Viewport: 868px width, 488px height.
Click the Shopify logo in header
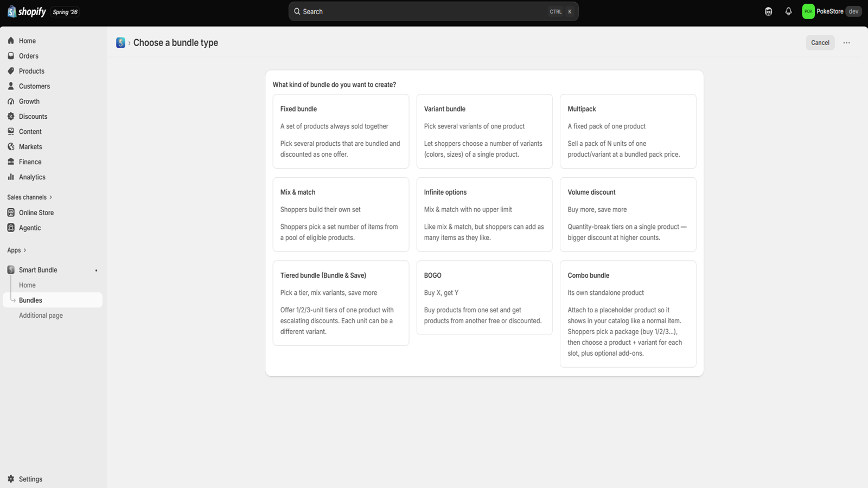click(x=27, y=11)
